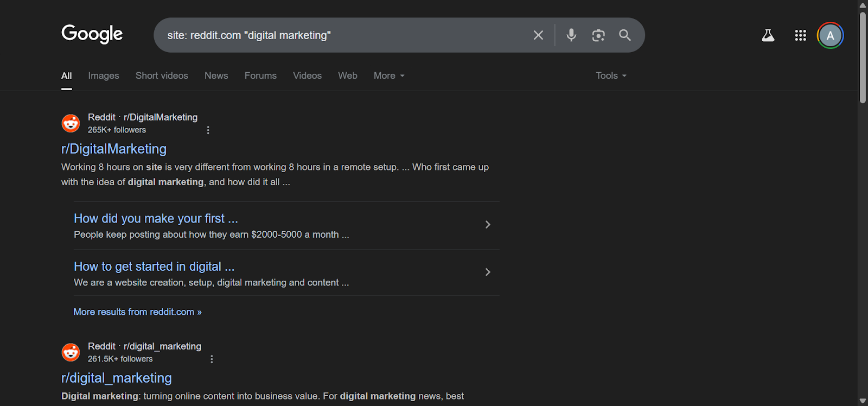Open 'How did you make your first' link
The height and width of the screenshot is (406, 868).
(156, 219)
